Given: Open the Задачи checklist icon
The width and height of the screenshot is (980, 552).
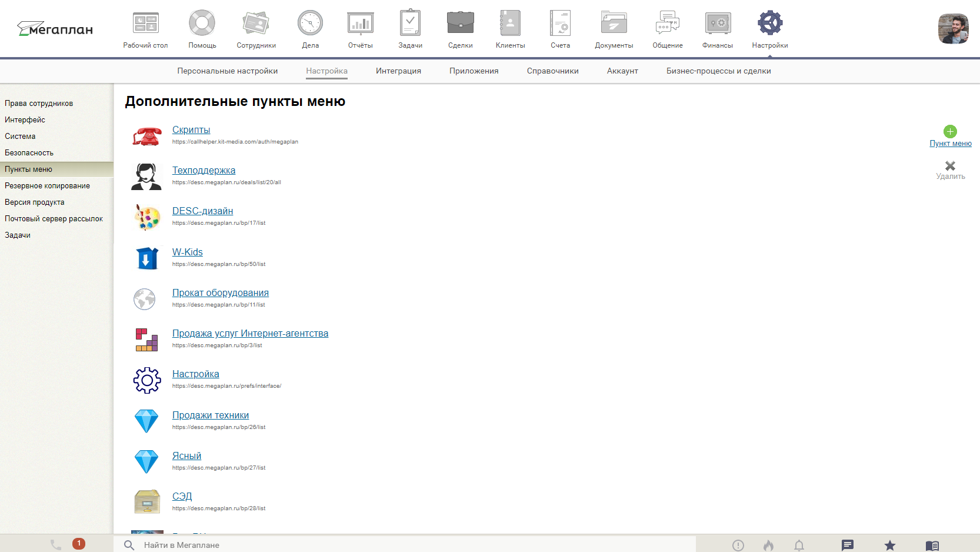Looking at the screenshot, I should (410, 23).
